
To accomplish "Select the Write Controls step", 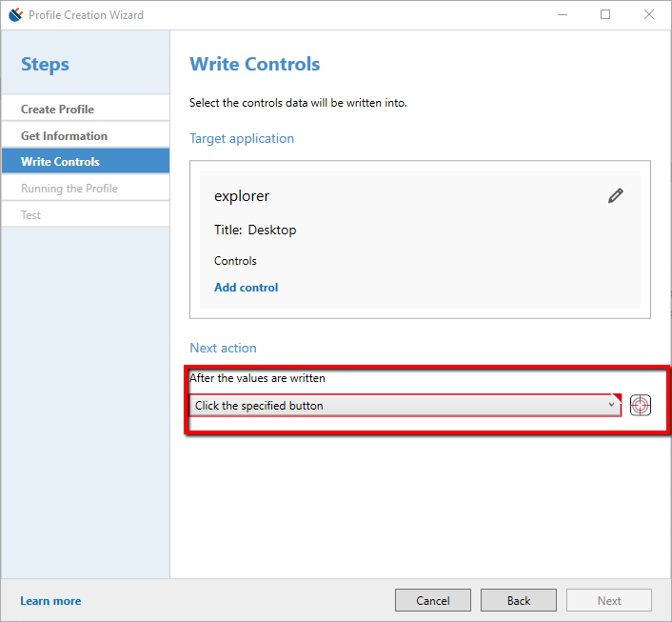I will 60,162.
